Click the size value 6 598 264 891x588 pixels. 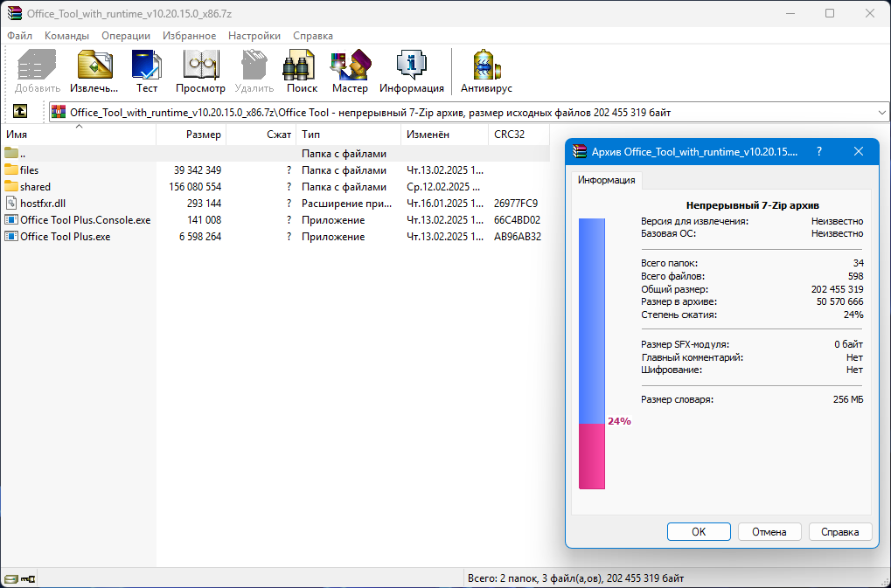click(x=200, y=236)
